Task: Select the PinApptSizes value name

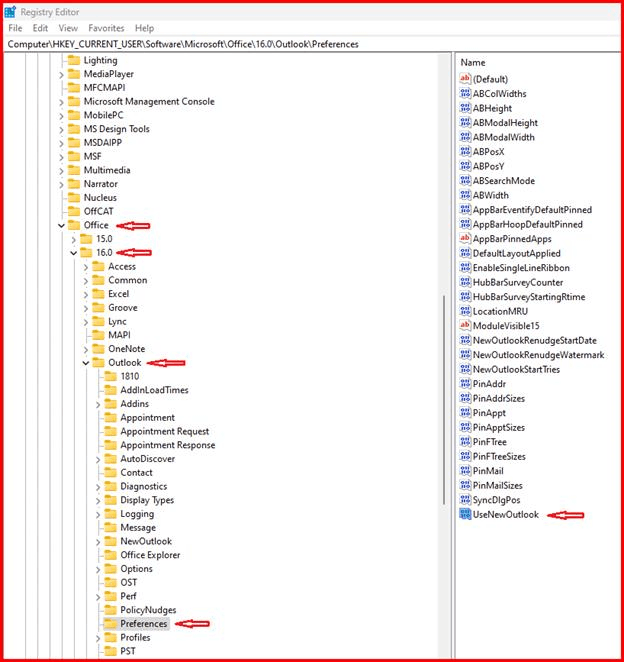Action: [499, 427]
